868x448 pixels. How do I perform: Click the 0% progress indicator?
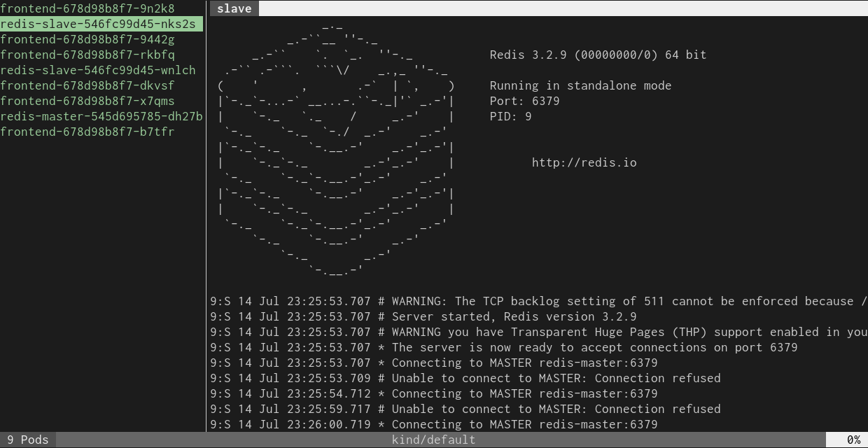pos(854,440)
